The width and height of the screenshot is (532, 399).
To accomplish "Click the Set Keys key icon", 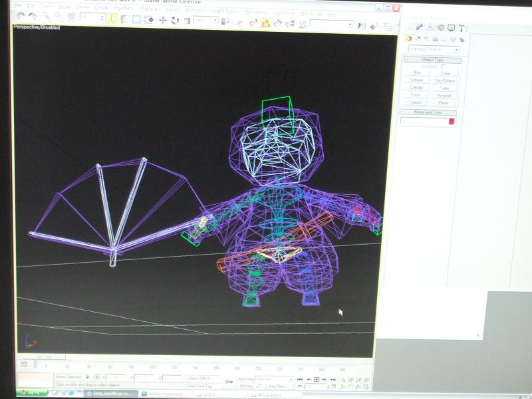I will pyautogui.click(x=229, y=382).
